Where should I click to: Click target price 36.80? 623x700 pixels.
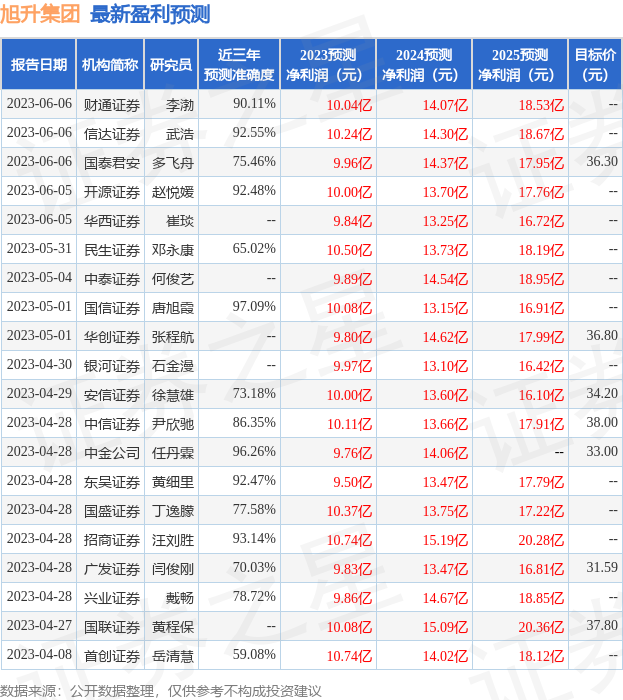pyautogui.click(x=602, y=336)
